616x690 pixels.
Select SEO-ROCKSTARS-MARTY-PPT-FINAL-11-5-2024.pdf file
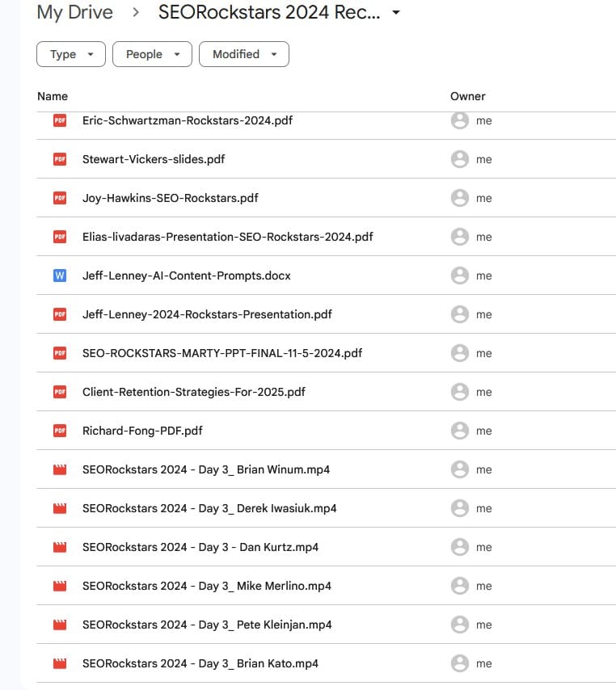coord(222,353)
